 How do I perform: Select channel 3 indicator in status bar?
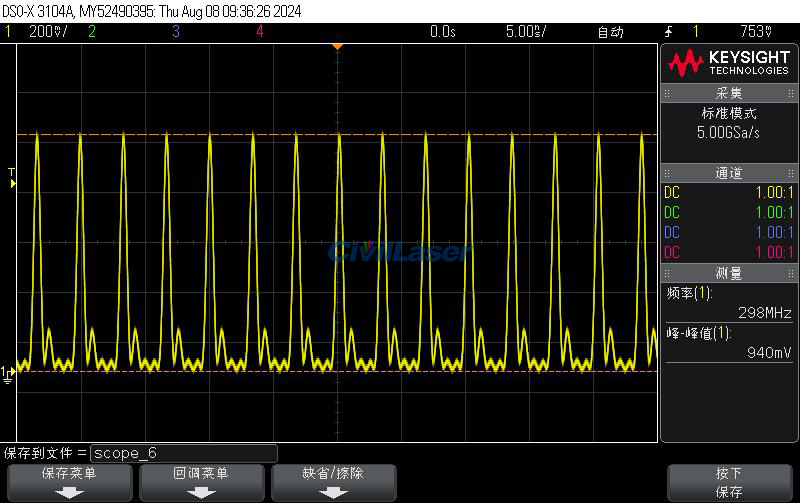click(176, 32)
